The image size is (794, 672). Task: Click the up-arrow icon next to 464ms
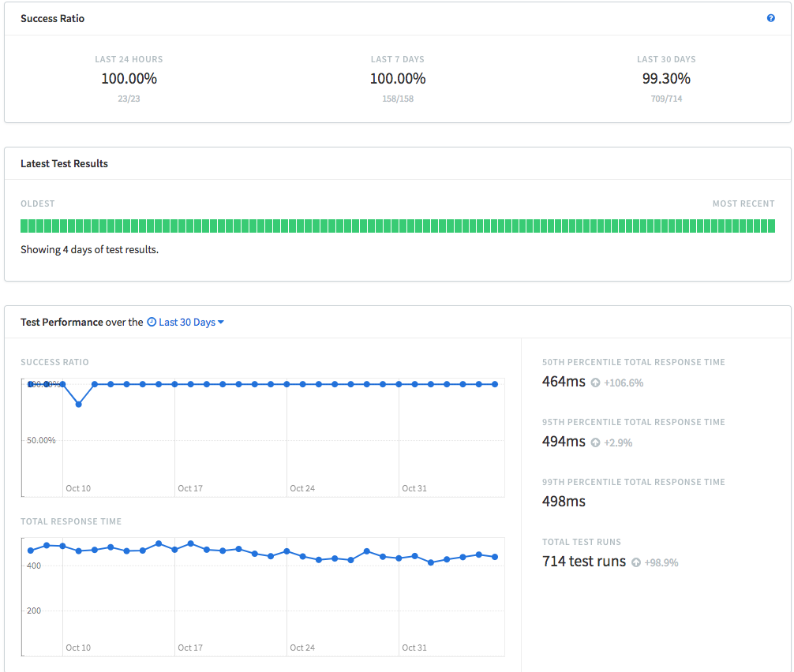click(x=595, y=383)
